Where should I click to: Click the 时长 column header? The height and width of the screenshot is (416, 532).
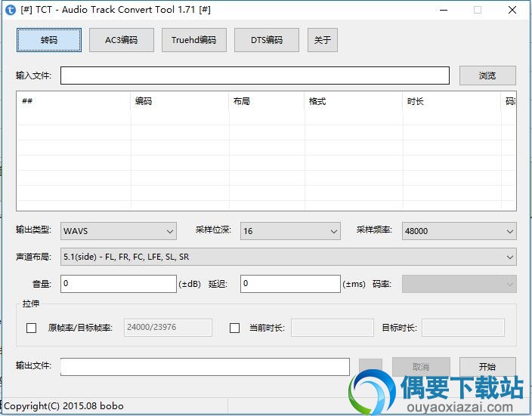452,101
